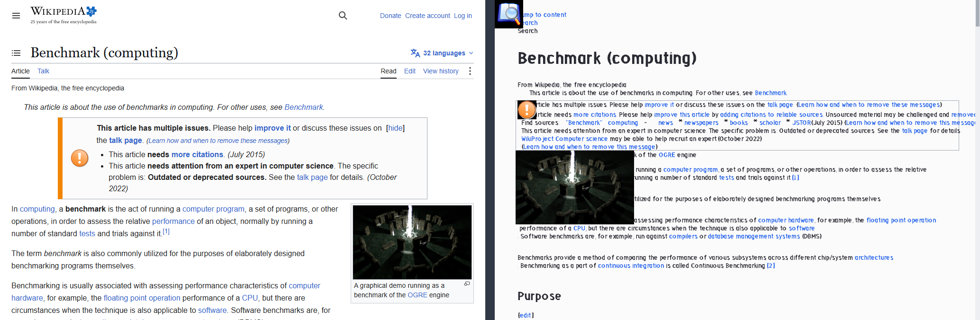Open the OGRE demo thumbnail in left article
This screenshot has width=980, height=320.
(412, 242)
